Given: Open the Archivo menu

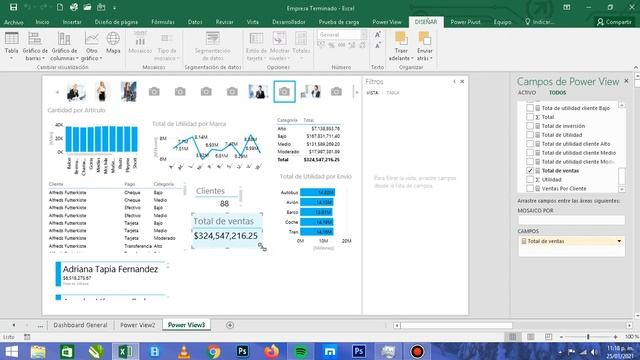Looking at the screenshot, I should pyautogui.click(x=13, y=22).
